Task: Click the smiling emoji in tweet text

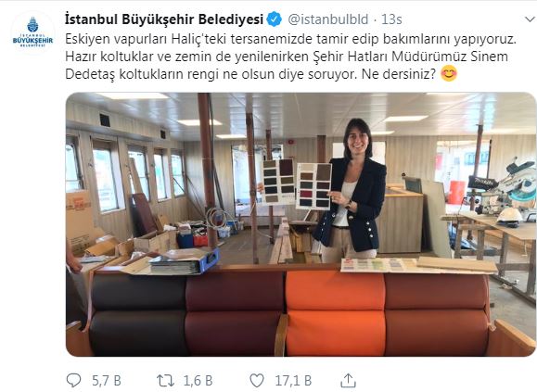Action: click(x=449, y=74)
